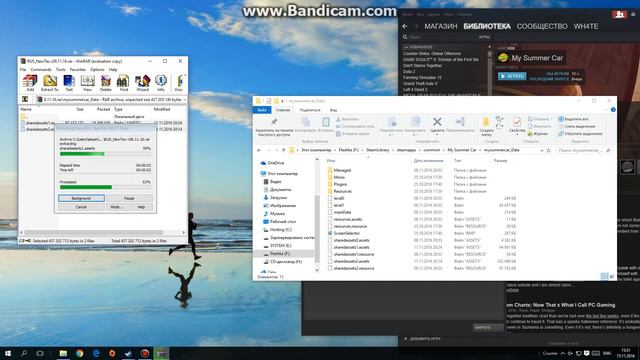The height and width of the screenshot is (360, 640).
Task: Click Explorer search input field
Action: (x=584, y=150)
